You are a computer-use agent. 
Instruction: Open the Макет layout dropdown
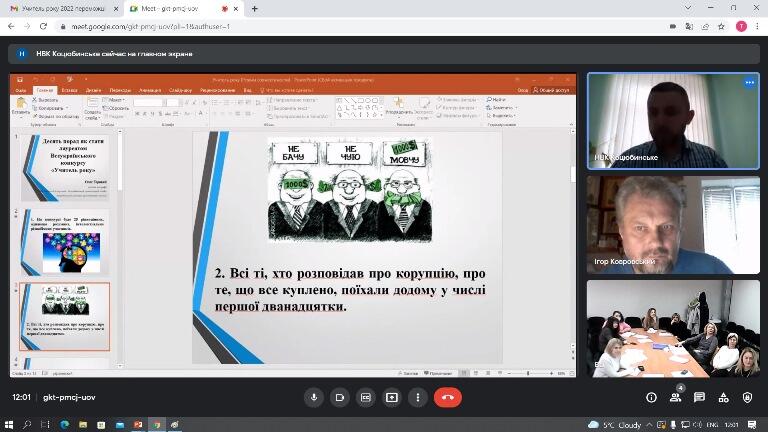114,100
